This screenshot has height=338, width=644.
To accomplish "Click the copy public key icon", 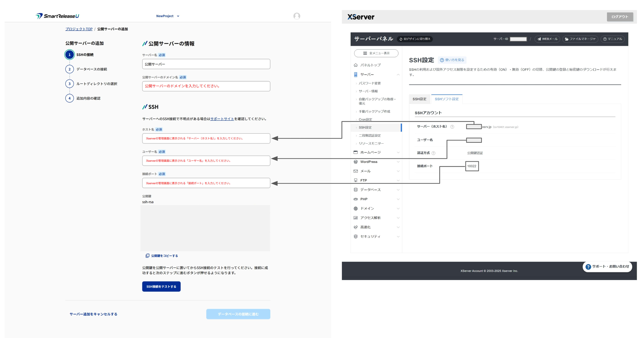I will (147, 256).
